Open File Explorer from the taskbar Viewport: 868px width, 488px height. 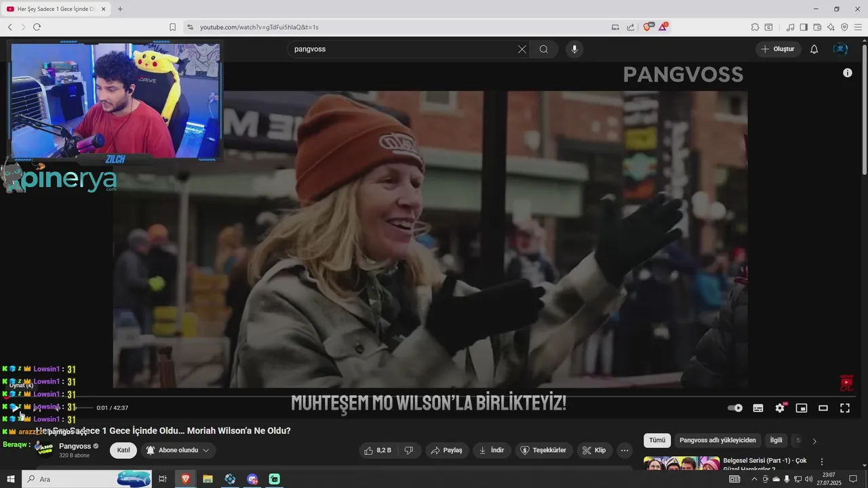tap(208, 479)
